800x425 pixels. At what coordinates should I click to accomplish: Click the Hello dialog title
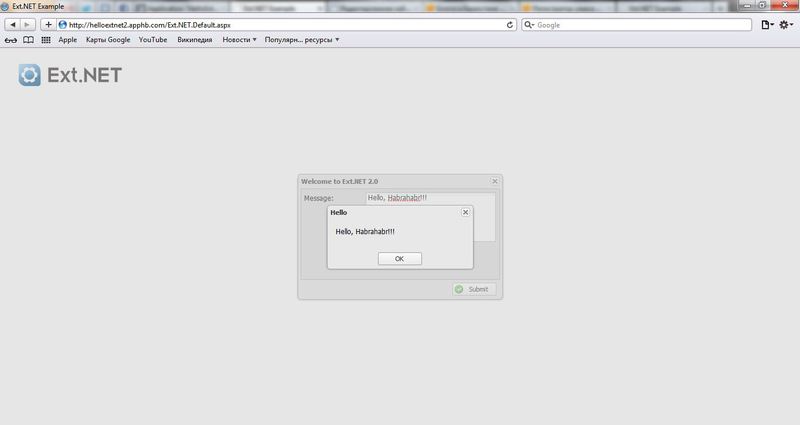coord(339,212)
